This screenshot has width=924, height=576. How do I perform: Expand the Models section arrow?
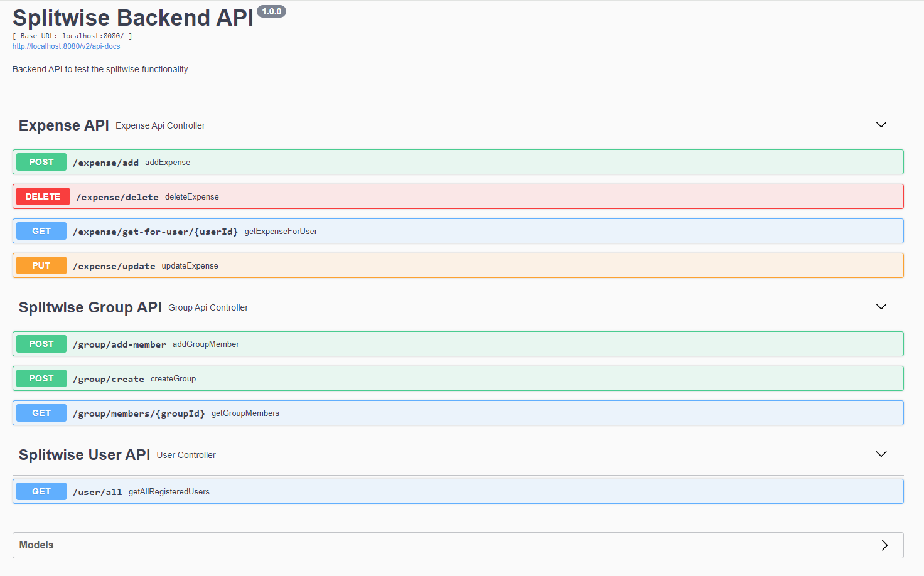(x=884, y=545)
